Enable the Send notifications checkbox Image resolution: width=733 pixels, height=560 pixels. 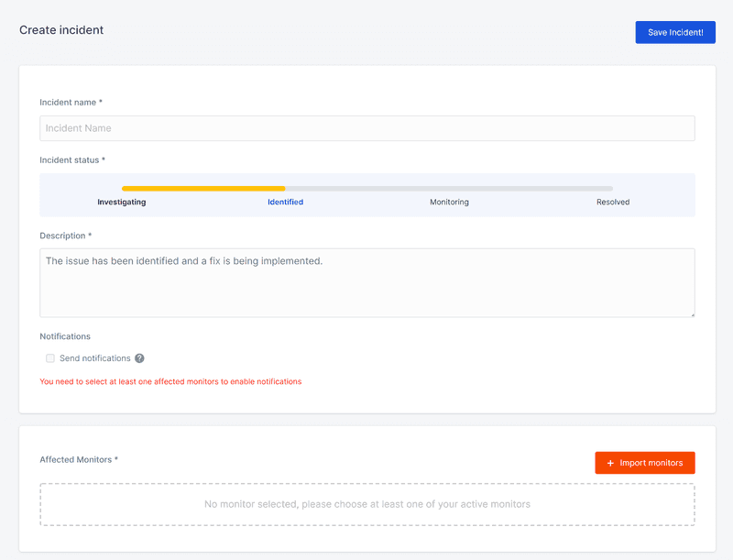(50, 358)
